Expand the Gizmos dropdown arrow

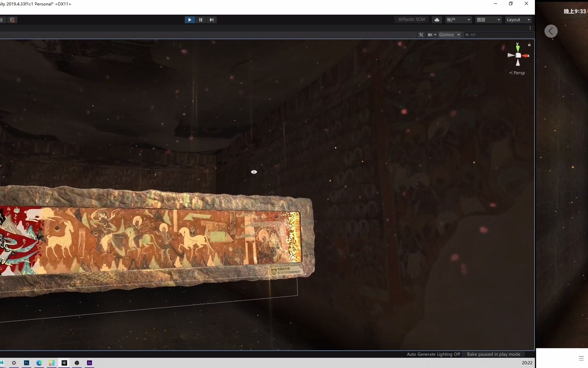pyautogui.click(x=459, y=35)
